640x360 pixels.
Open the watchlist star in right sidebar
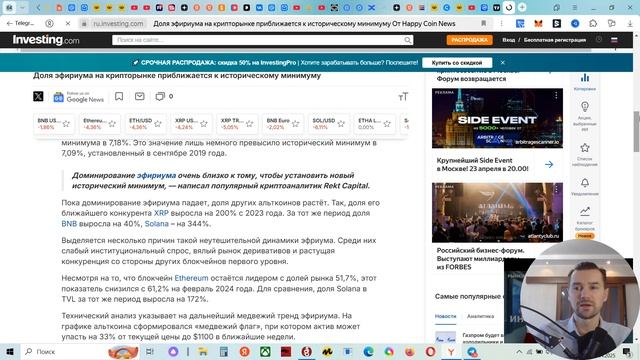point(585,147)
